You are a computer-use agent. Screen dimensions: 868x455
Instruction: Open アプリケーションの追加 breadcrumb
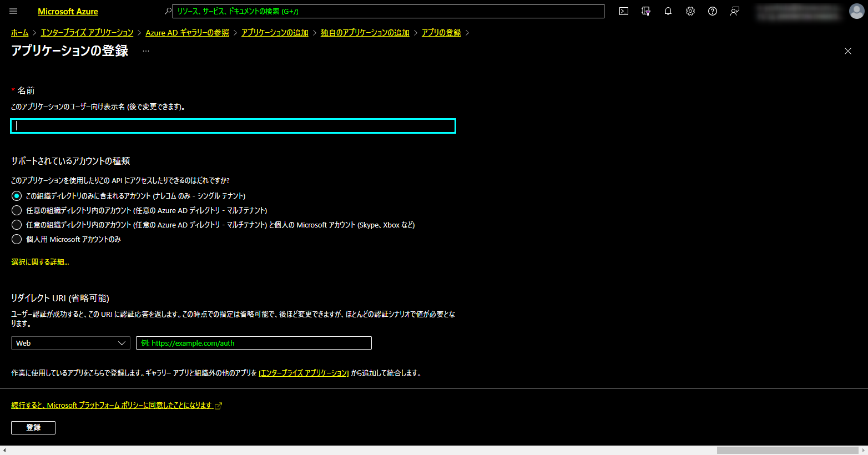coord(275,33)
